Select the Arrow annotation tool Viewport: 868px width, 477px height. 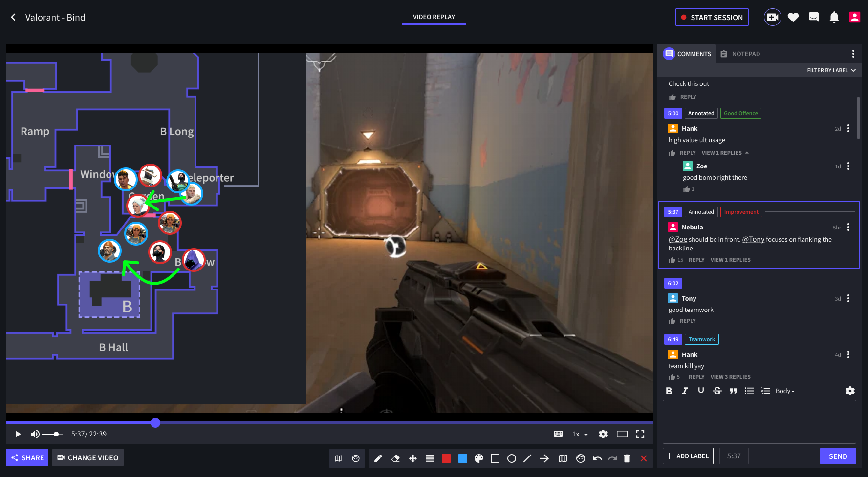pyautogui.click(x=544, y=458)
